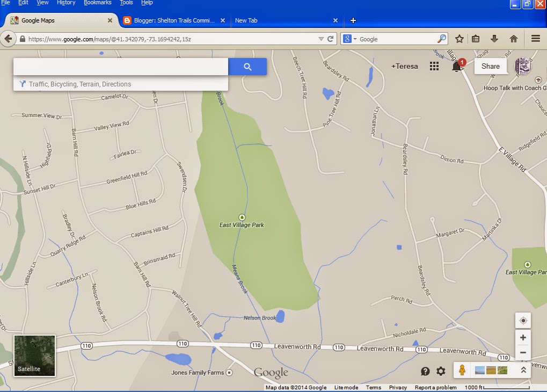Expand imagery panel with double chevron
Screen dimensions: 547x392
click(x=523, y=370)
